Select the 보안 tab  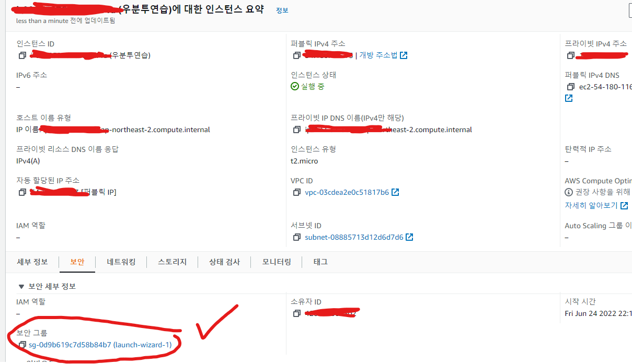tap(77, 262)
